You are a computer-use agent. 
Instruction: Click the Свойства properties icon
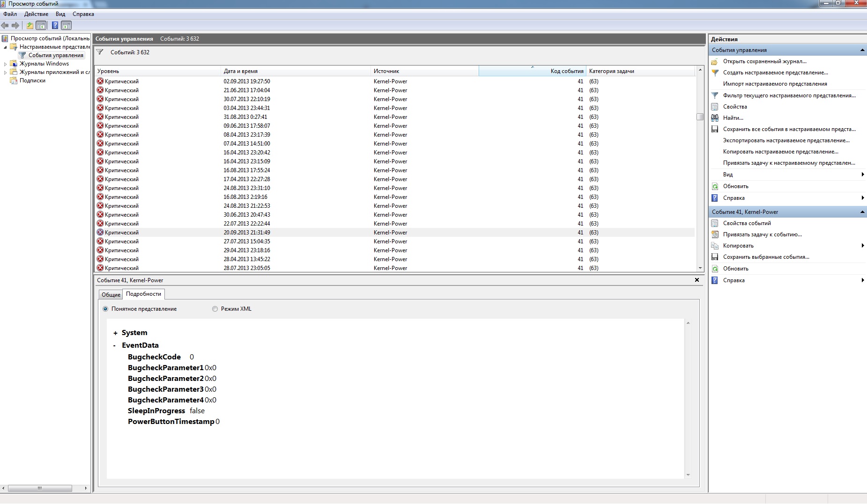[x=715, y=107]
